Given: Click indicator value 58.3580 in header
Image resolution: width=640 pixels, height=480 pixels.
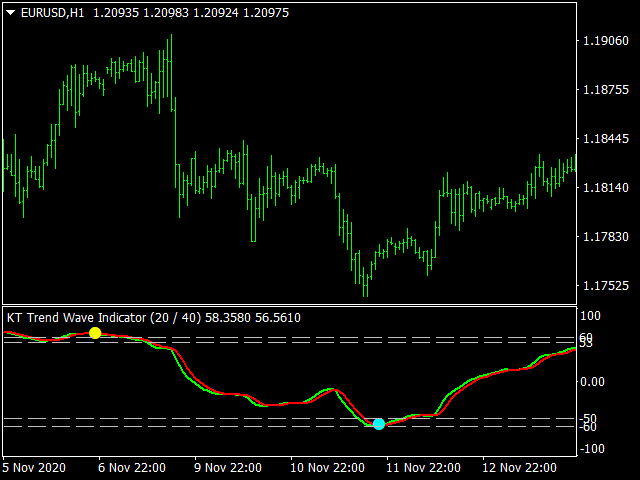Looking at the screenshot, I should coord(228,318).
